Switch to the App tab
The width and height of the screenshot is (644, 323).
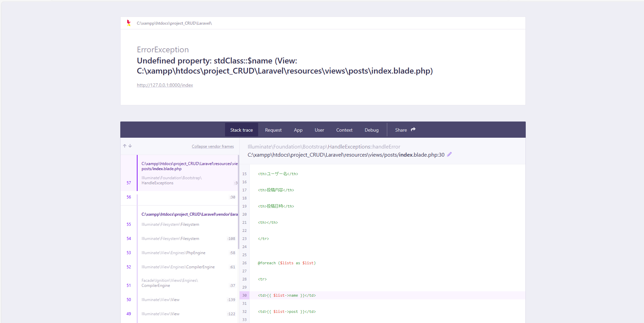point(298,130)
